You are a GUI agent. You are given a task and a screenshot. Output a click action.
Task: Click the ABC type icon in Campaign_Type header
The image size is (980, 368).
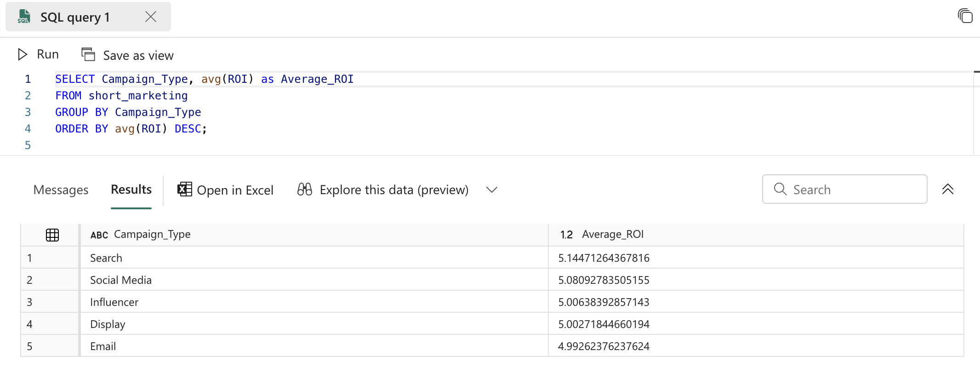click(x=99, y=235)
